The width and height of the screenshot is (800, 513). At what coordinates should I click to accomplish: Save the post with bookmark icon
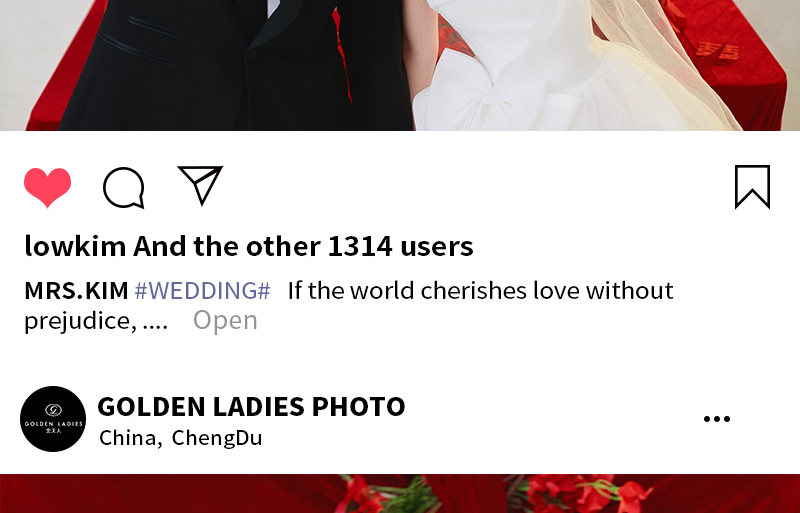[x=752, y=187]
